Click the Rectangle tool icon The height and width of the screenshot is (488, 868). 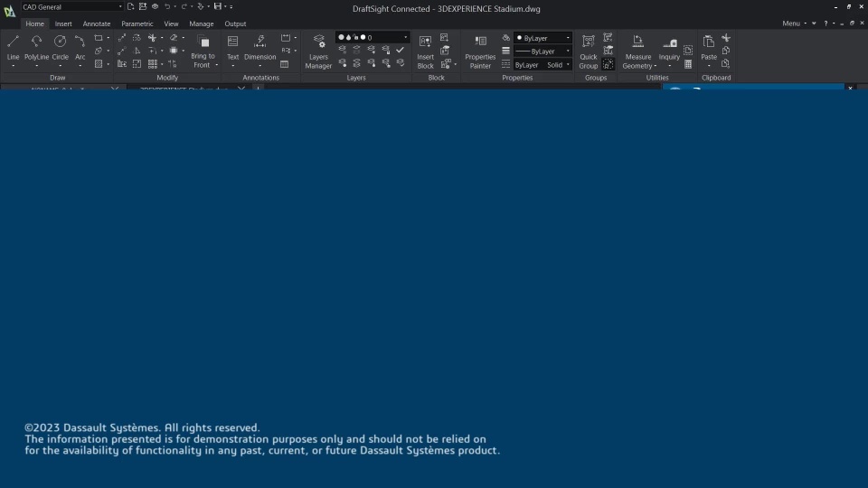(x=98, y=38)
